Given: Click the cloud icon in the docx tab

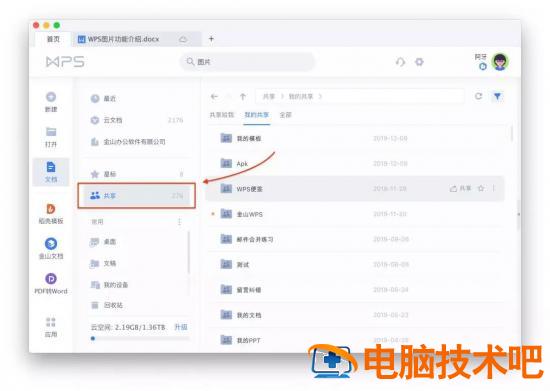Looking at the screenshot, I should pos(183,39).
